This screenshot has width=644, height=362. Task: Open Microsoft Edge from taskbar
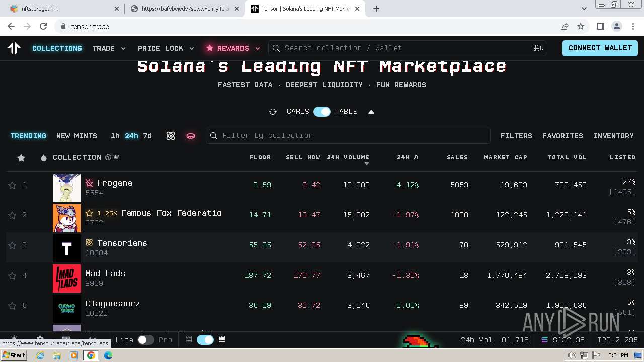point(108,355)
